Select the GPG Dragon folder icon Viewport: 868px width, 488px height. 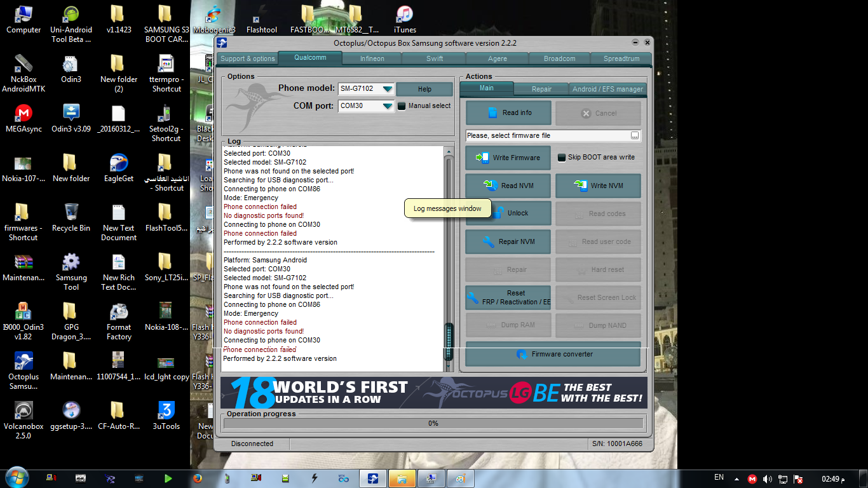click(x=71, y=322)
